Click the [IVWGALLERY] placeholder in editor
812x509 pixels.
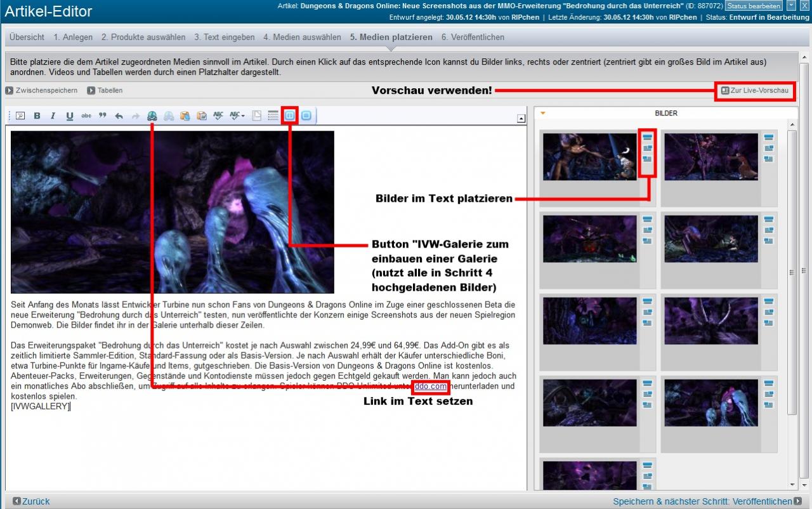tap(40, 406)
